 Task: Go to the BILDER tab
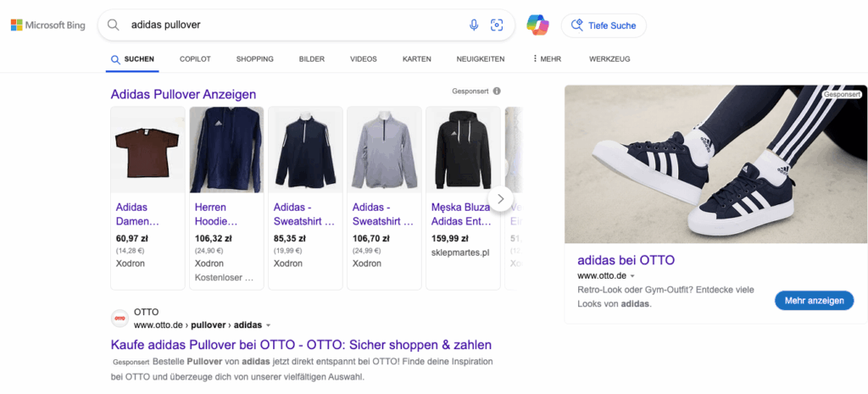(312, 59)
